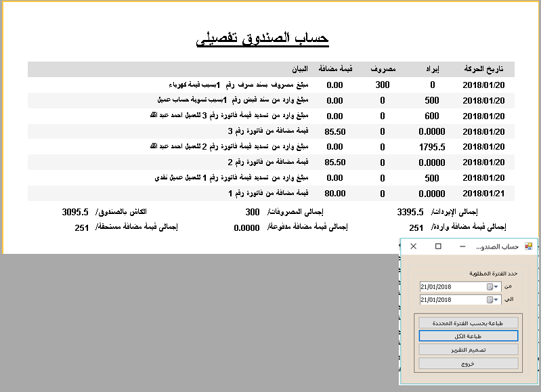Click the طباعة الكل button
This screenshot has width=541, height=392.
pos(468,336)
